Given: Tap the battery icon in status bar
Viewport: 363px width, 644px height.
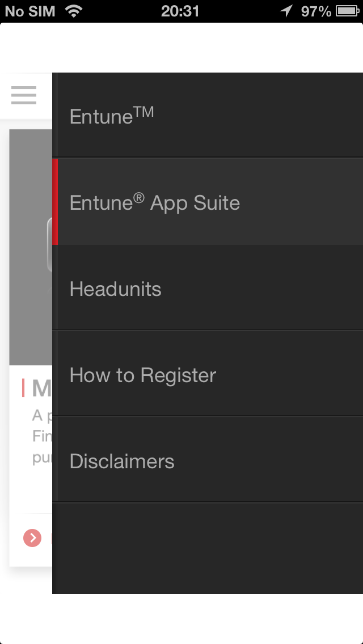Looking at the screenshot, I should pyautogui.click(x=347, y=11).
